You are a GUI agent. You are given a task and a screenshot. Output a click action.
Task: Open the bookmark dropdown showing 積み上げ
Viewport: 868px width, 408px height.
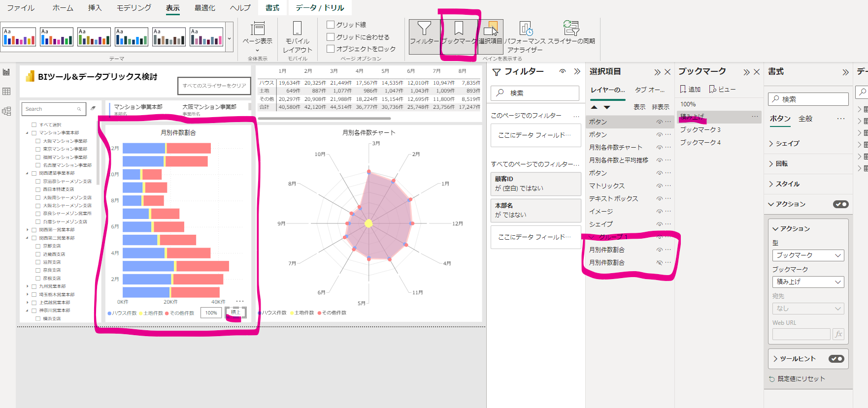(808, 282)
